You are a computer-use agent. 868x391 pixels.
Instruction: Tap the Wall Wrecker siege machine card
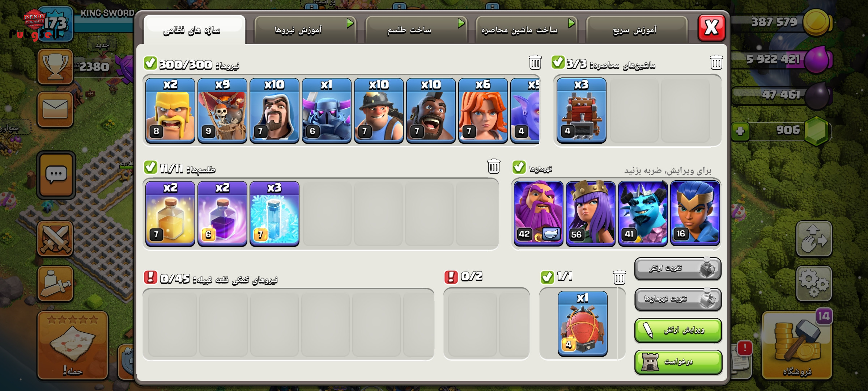tap(582, 110)
